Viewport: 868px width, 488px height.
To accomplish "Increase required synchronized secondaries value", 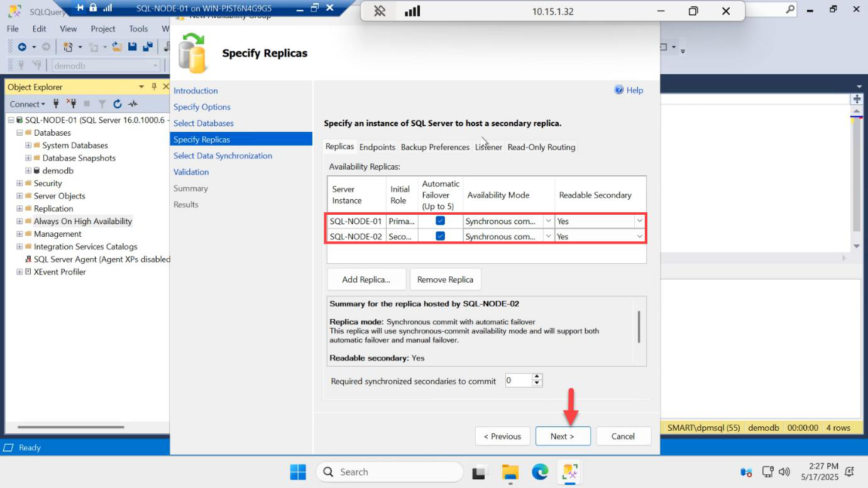I will pos(537,377).
